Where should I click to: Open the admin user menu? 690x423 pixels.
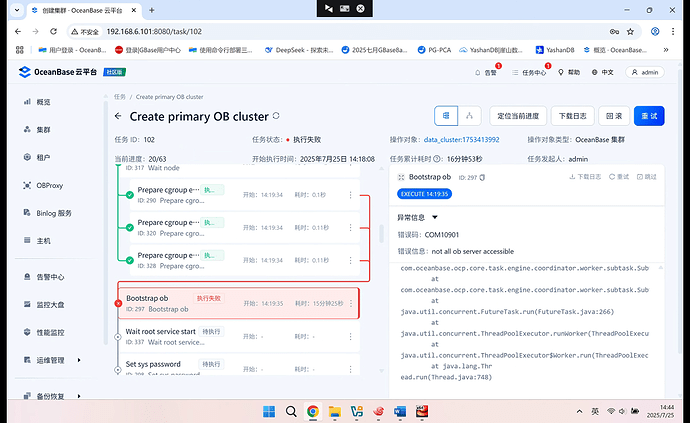click(645, 72)
